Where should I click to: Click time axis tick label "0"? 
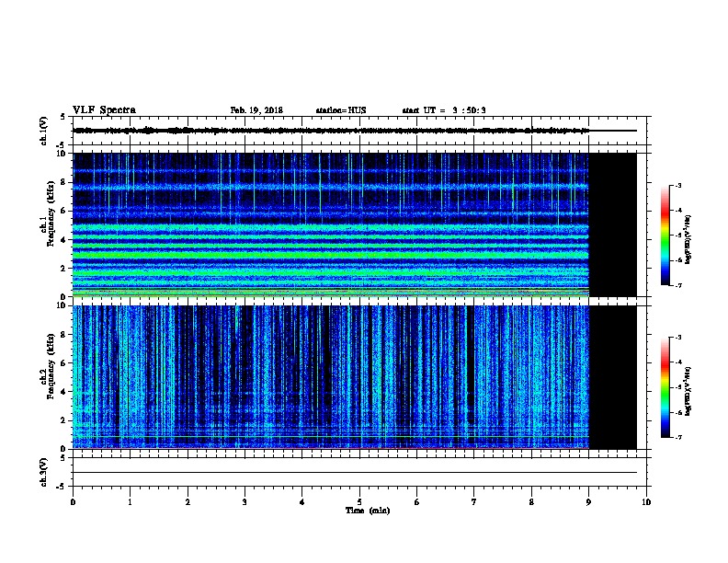tap(73, 501)
